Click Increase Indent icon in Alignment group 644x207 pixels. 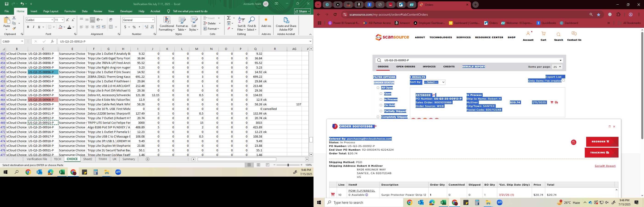(104, 27)
